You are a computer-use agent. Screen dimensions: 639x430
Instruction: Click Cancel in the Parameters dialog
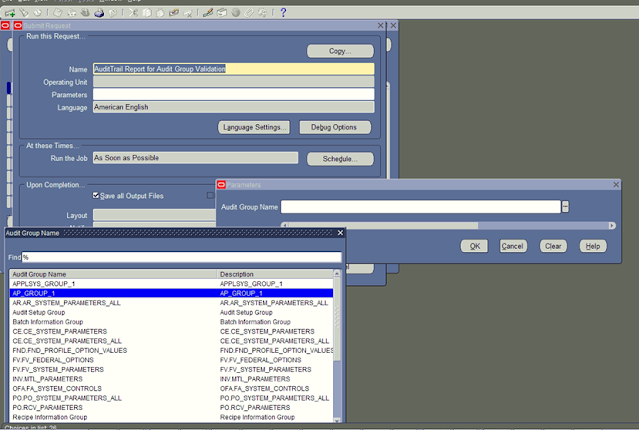coord(512,246)
